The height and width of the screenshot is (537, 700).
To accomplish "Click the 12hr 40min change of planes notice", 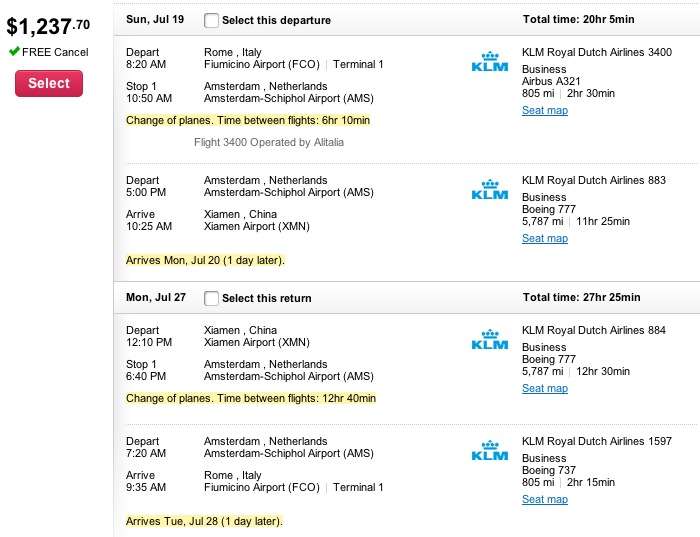I will (x=251, y=398).
